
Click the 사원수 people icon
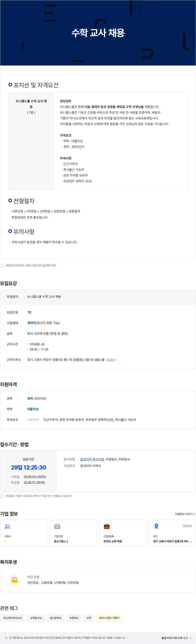[x=8, y=526]
